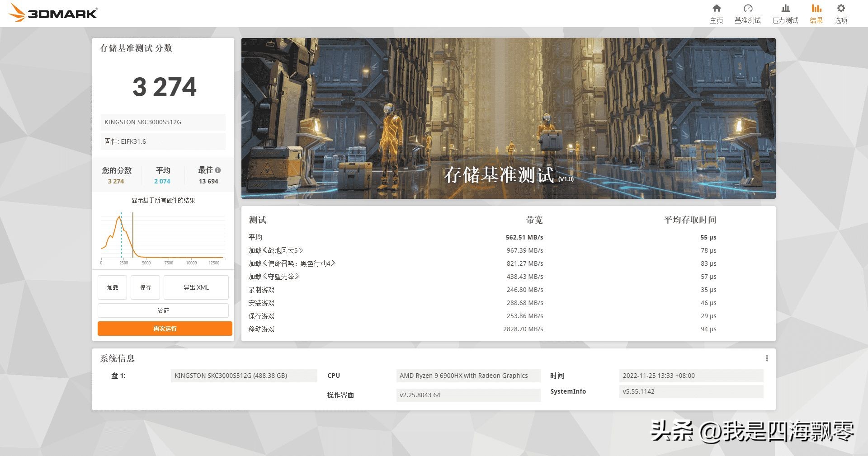Click the 导出 XML button

(x=196, y=287)
